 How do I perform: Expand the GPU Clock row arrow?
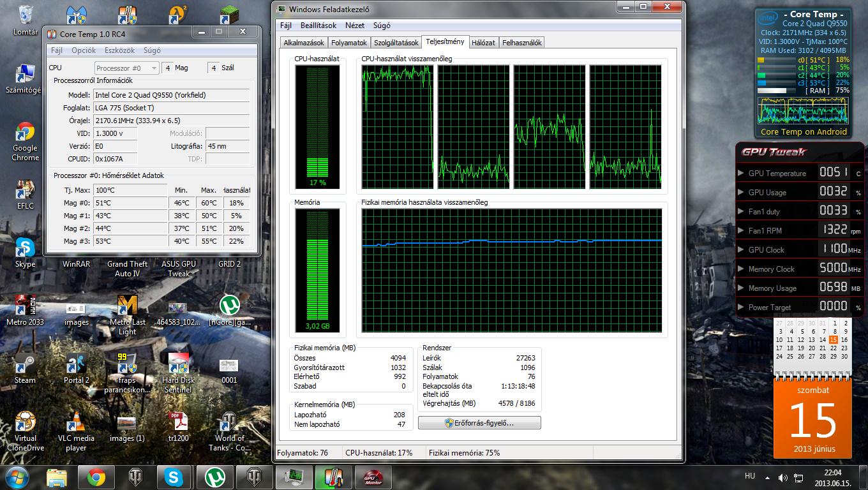click(741, 249)
